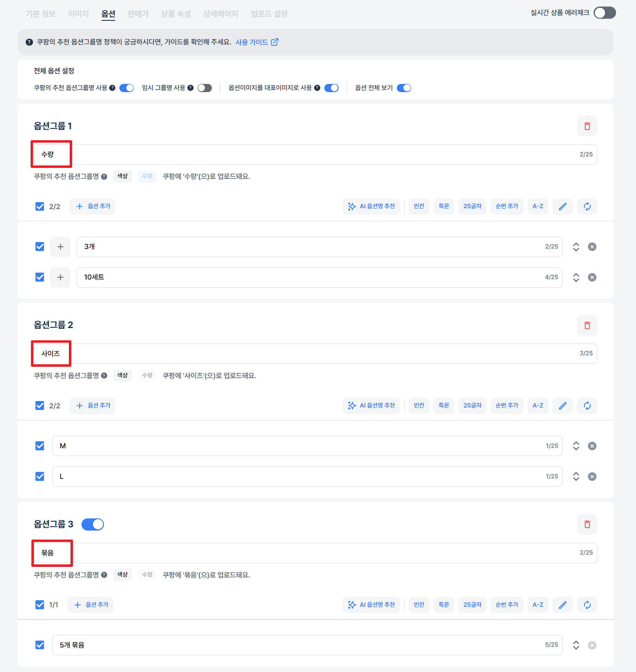This screenshot has height=672, width=636.
Task: Click pencil edit icon in option group 3
Action: 562,605
